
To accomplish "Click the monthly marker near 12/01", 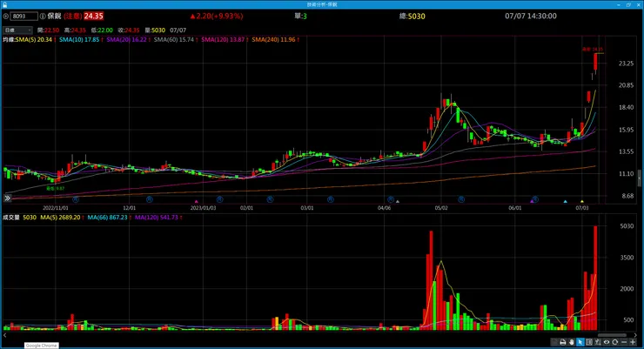I will pyautogui.click(x=150, y=199).
